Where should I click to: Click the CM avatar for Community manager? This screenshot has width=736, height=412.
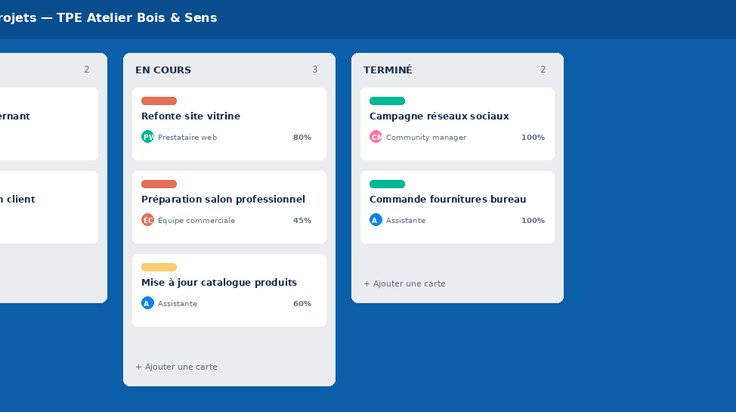(x=376, y=137)
